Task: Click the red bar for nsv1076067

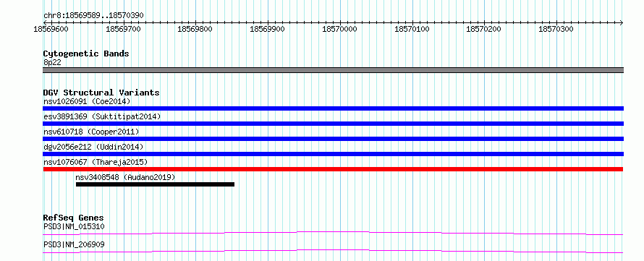Action: (333, 169)
